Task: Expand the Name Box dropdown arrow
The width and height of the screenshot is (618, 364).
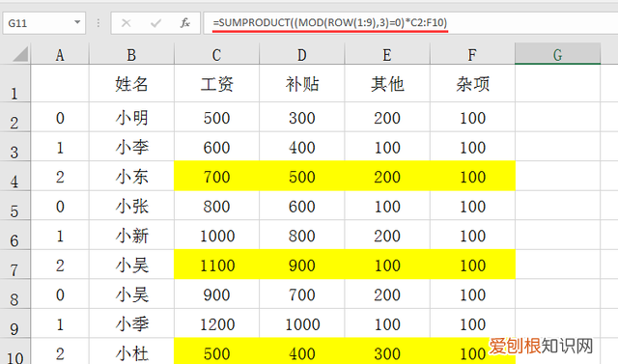Action: (77, 23)
